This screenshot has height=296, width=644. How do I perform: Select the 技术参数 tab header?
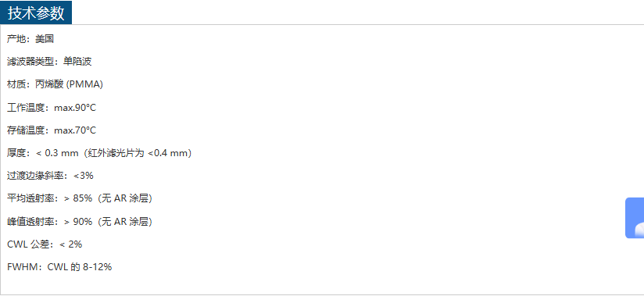tap(36, 12)
